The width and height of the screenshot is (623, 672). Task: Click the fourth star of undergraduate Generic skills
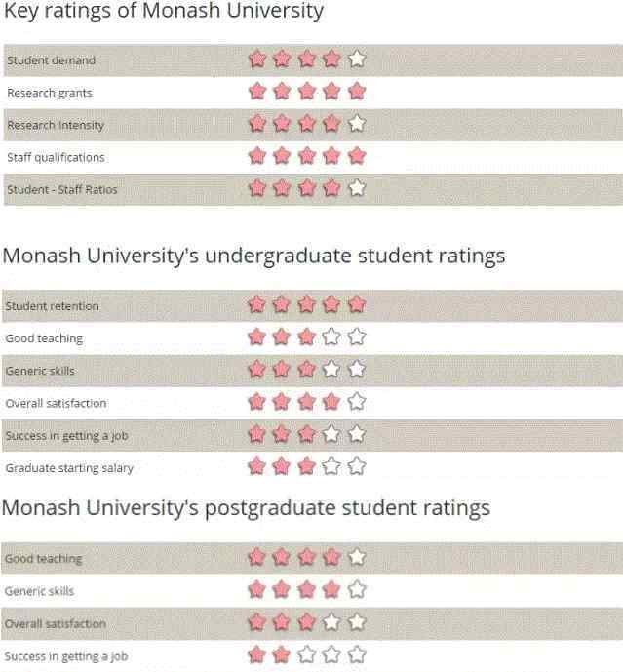point(332,370)
